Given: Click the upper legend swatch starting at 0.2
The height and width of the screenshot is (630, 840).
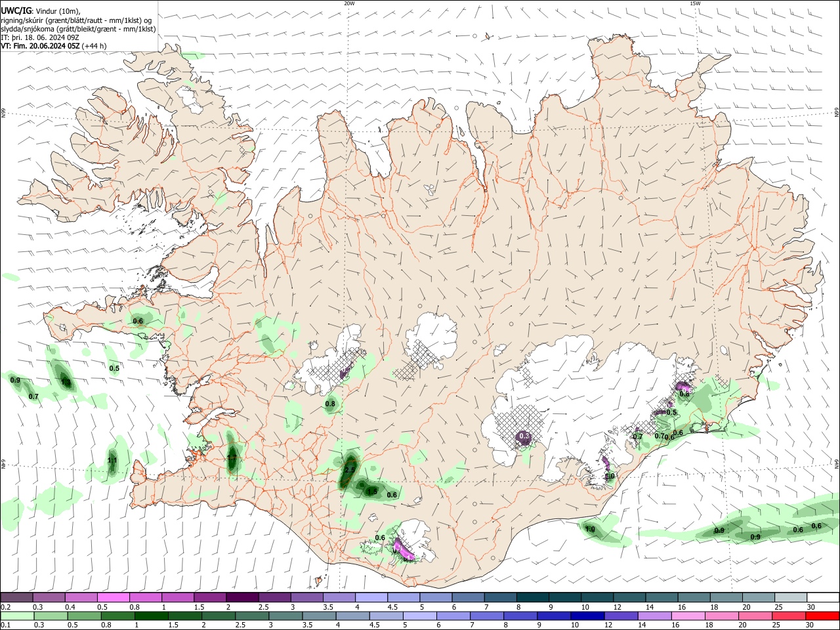Looking at the screenshot, I should tap(16, 597).
